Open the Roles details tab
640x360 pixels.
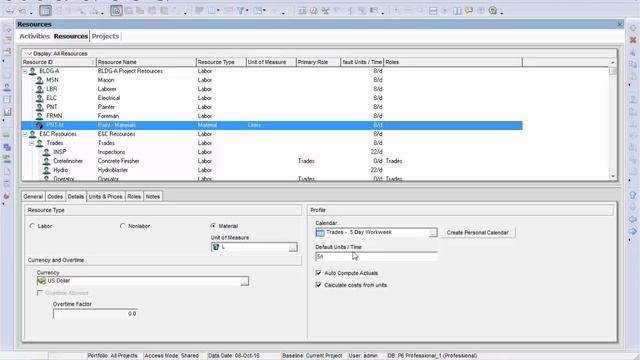pos(134,196)
